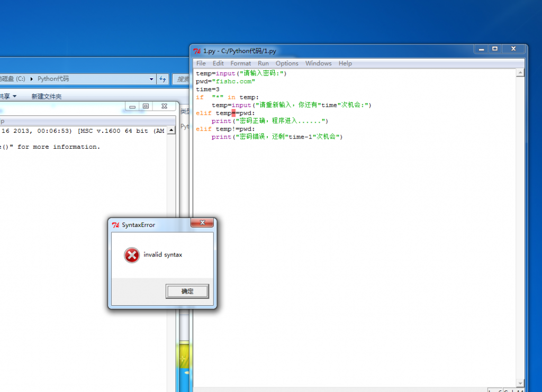The height and width of the screenshot is (392, 542).
Task: Click the red error icon in SyntaxError dialog
Action: click(x=131, y=255)
